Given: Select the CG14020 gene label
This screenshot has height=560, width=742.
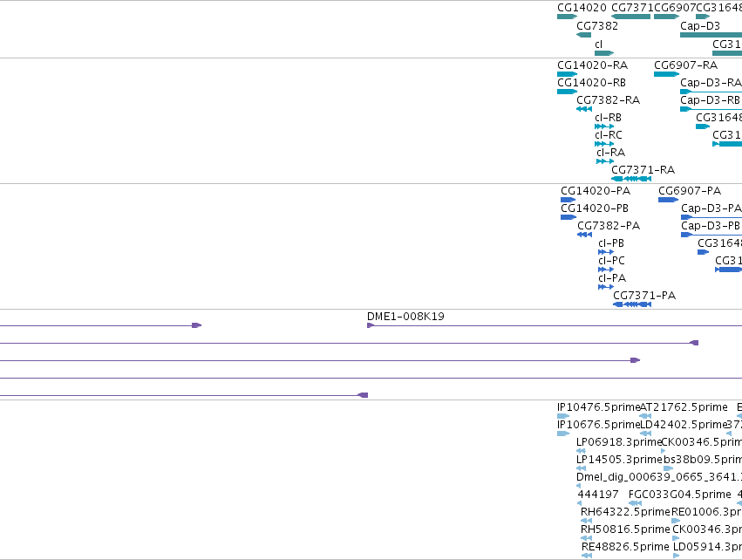Looking at the screenshot, I should [x=582, y=8].
